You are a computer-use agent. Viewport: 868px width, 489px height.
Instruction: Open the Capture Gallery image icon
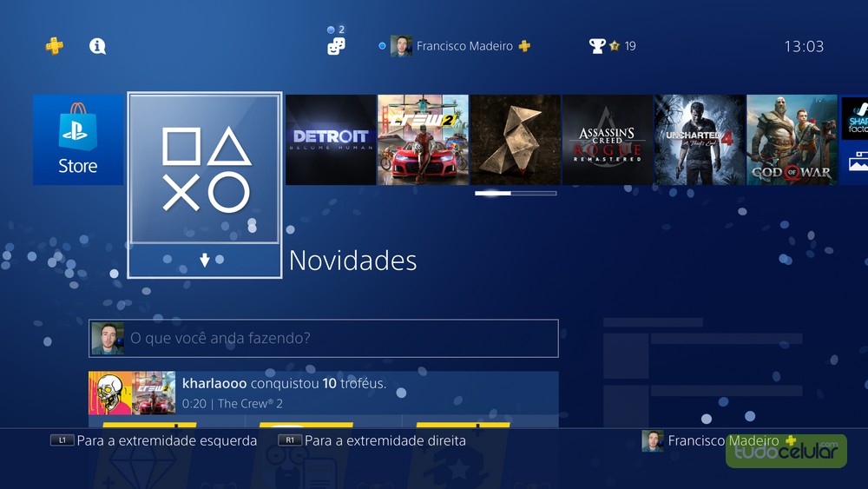854,162
